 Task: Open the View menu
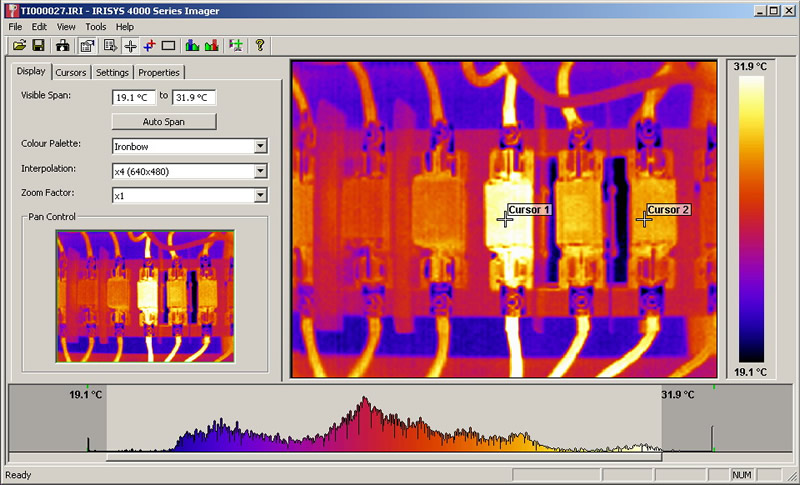(x=66, y=26)
